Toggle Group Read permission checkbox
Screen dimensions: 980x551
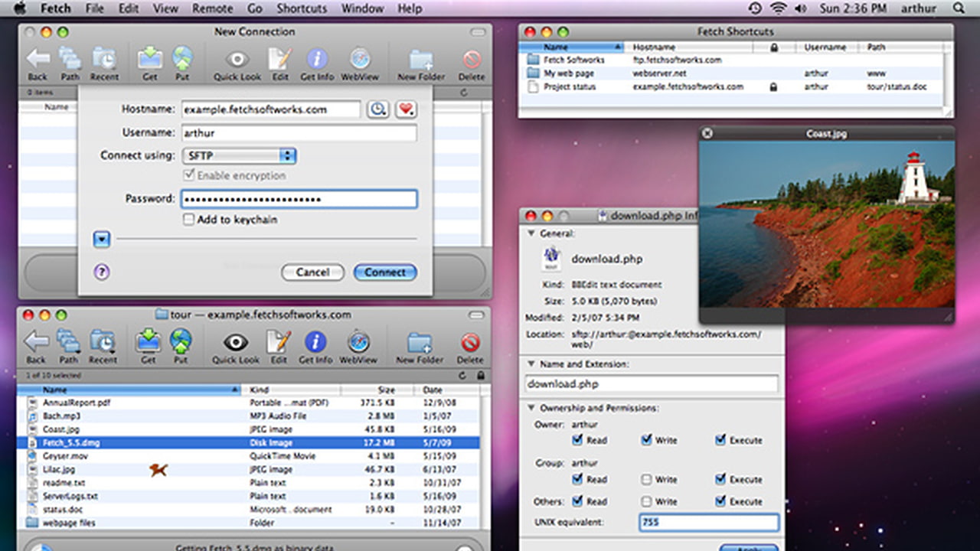coord(577,479)
